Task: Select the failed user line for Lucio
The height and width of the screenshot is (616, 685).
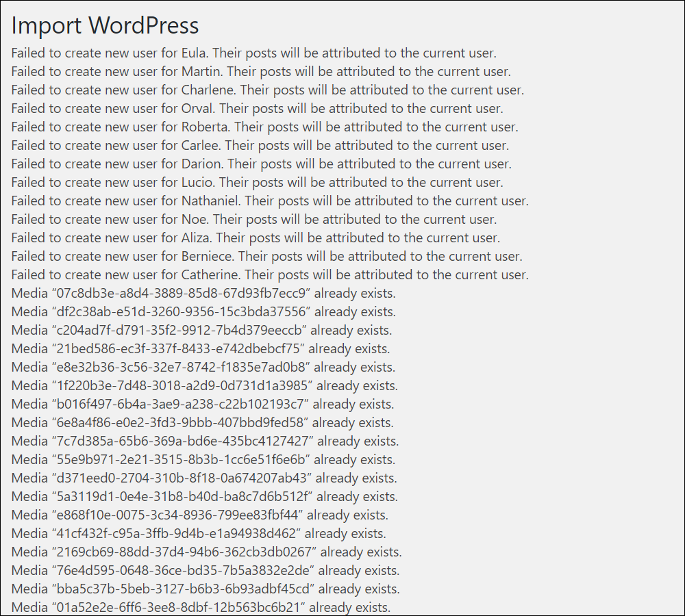Action: click(258, 183)
